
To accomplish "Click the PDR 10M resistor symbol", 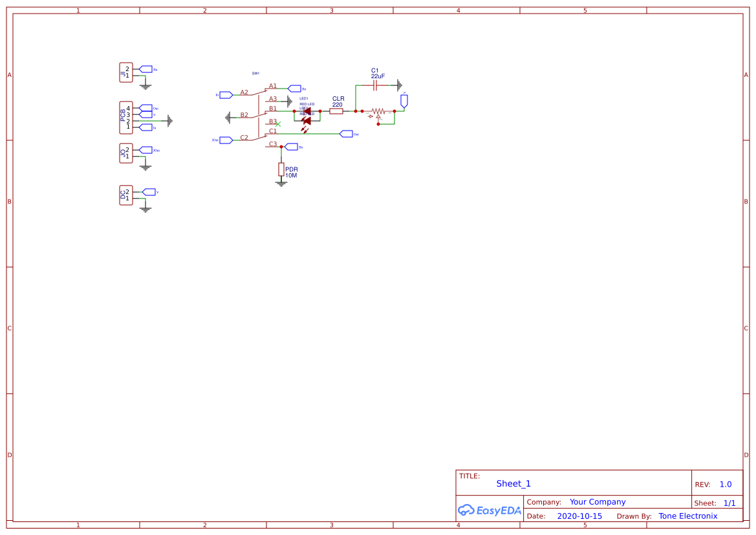I will click(281, 169).
